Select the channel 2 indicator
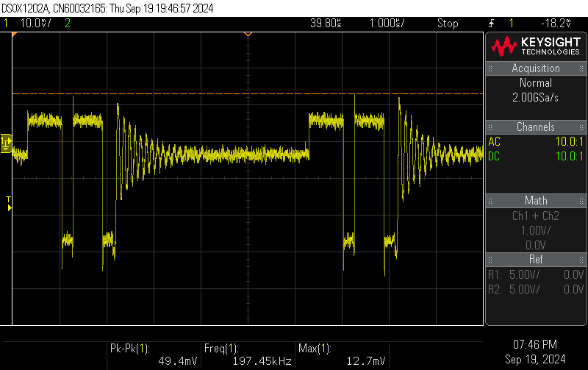The width and height of the screenshot is (588, 370). [68, 24]
